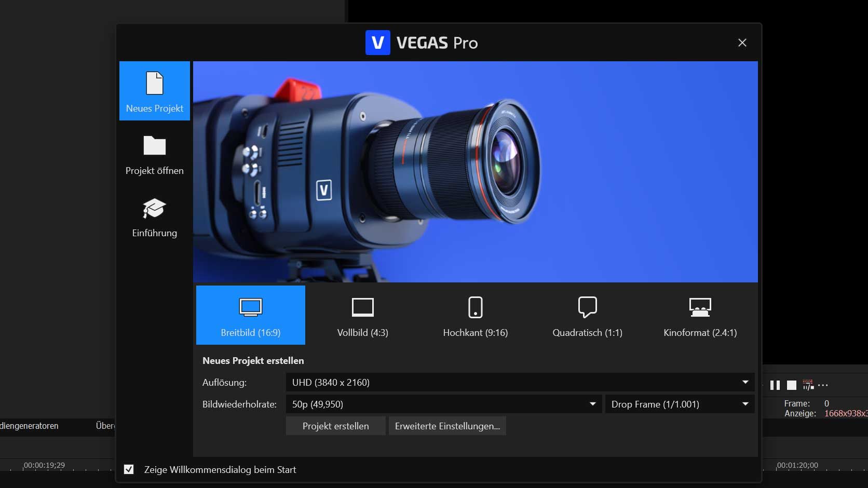The image size is (868, 488).
Task: Select the Quadratisch (1:1) format icon
Action: [x=587, y=307]
